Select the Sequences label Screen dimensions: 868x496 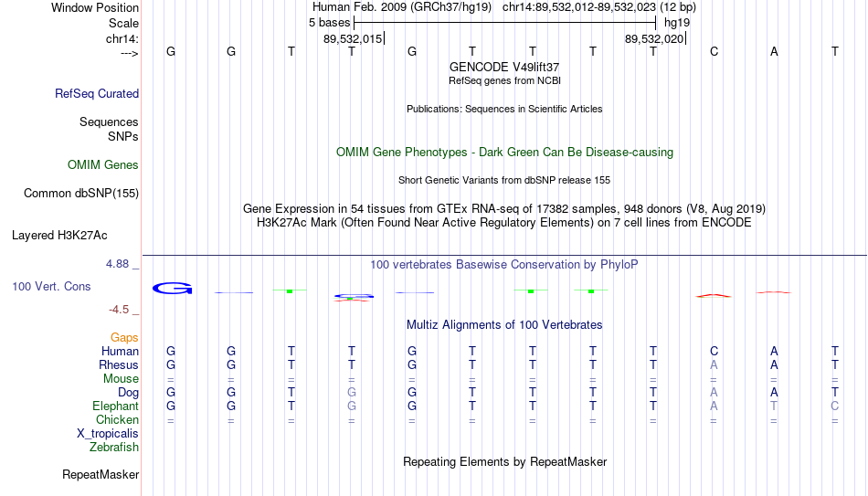(109, 121)
